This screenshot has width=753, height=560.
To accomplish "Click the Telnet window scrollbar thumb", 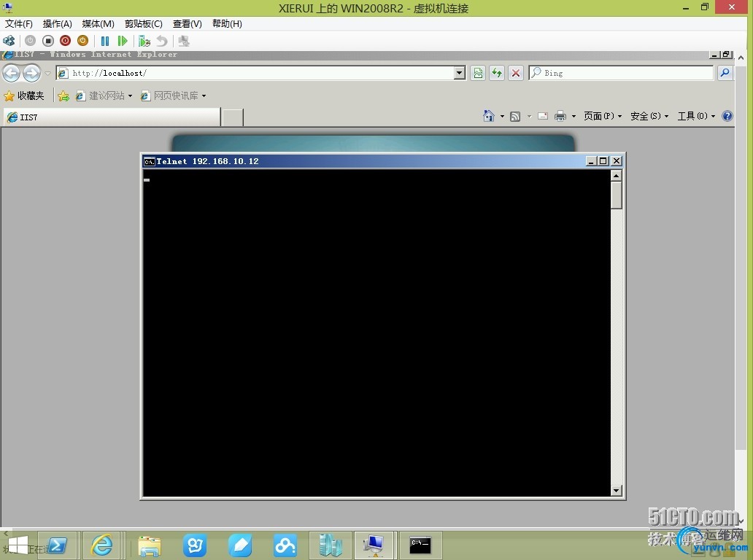I will click(x=617, y=195).
